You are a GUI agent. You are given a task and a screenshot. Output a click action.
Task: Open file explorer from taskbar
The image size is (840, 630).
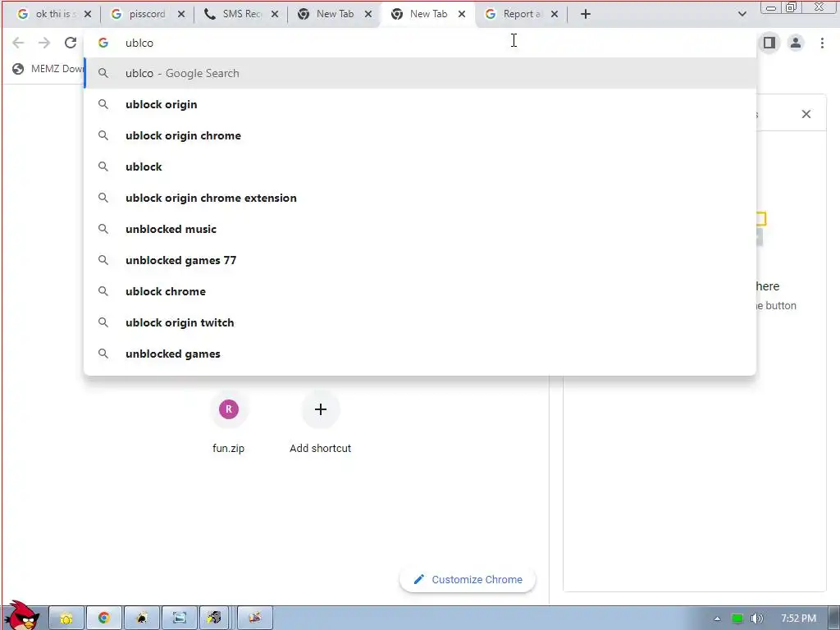coord(66,619)
